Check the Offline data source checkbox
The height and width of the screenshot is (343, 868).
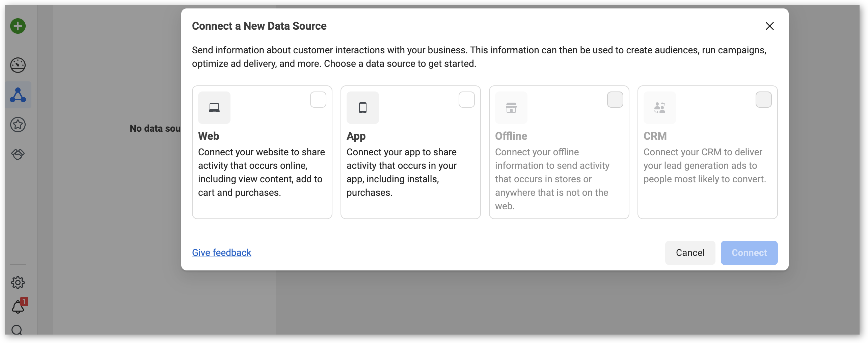[x=615, y=100]
